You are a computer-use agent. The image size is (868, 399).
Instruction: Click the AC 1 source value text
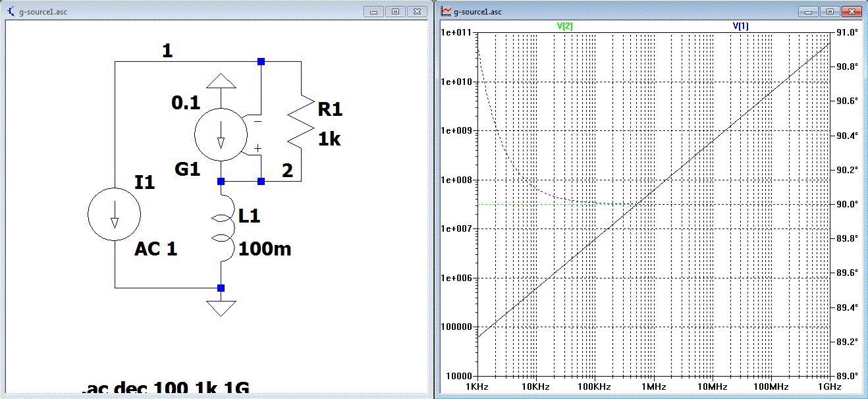[155, 249]
